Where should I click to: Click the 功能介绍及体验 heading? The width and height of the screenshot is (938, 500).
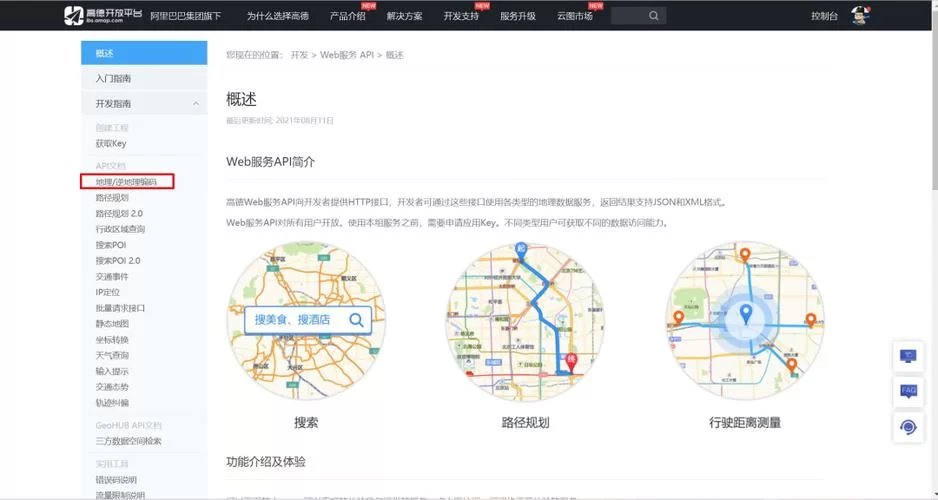(266, 462)
